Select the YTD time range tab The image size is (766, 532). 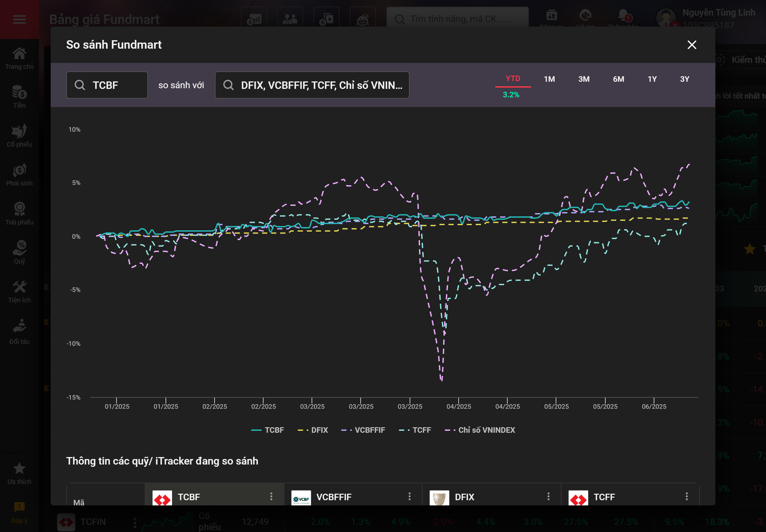click(x=513, y=79)
